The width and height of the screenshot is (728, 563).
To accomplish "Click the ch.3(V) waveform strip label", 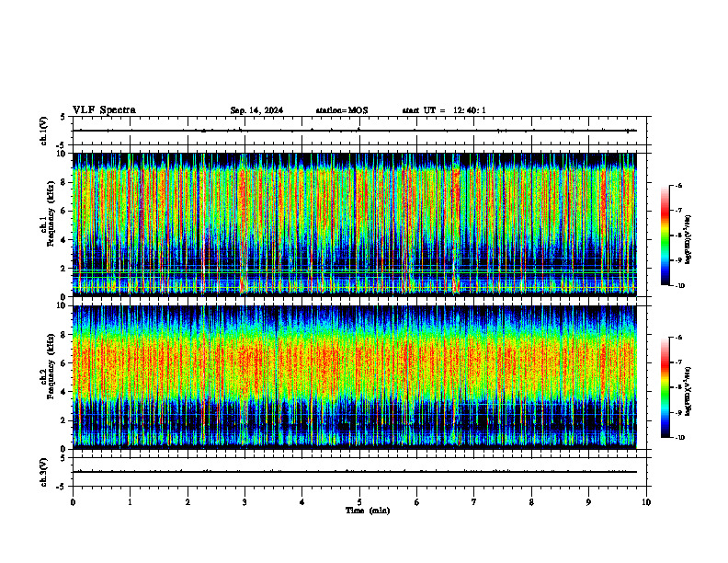I will (43, 472).
